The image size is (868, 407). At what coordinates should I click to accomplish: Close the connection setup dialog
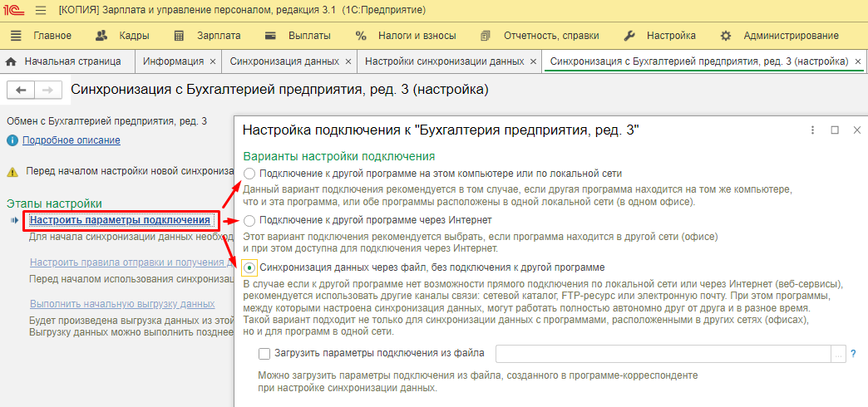point(857,130)
